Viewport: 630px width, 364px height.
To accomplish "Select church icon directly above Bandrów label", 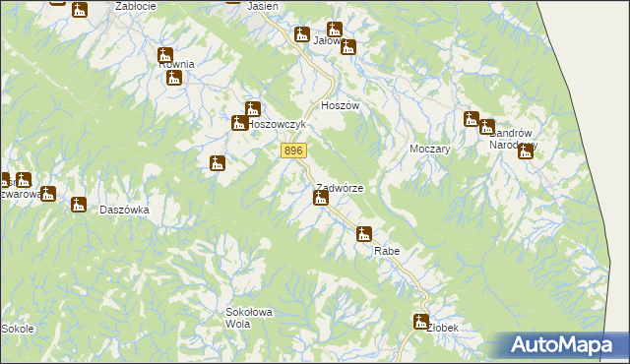I will coord(487,127).
